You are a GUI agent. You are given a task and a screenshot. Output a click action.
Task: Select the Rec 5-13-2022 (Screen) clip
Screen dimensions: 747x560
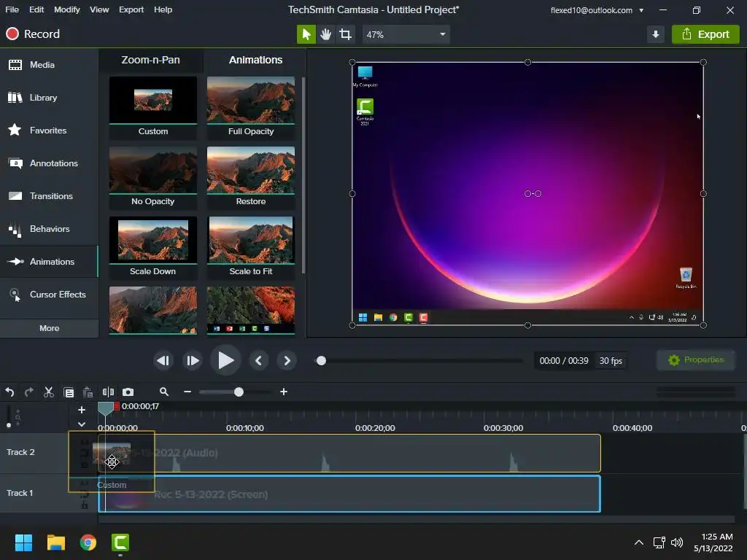click(x=349, y=494)
